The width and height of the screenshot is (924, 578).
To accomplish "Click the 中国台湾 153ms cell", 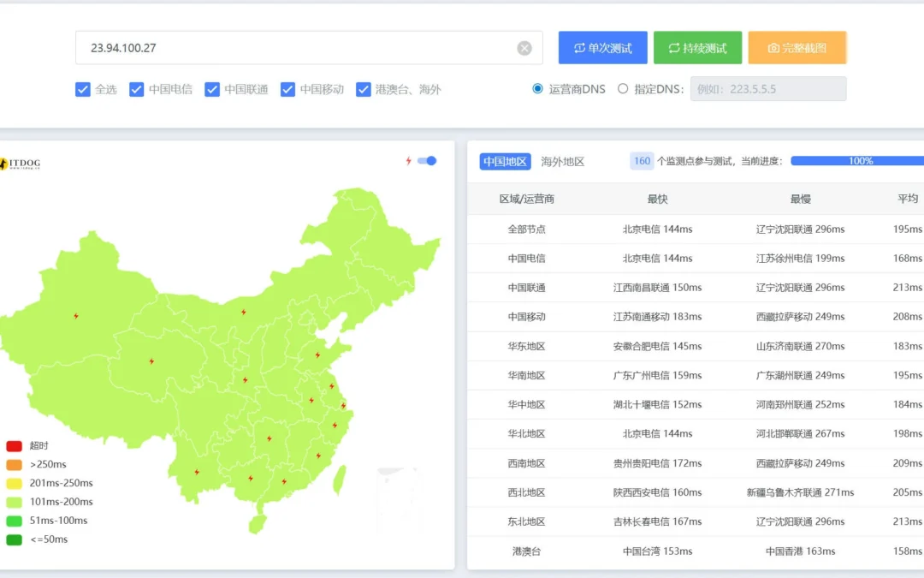I will click(658, 551).
